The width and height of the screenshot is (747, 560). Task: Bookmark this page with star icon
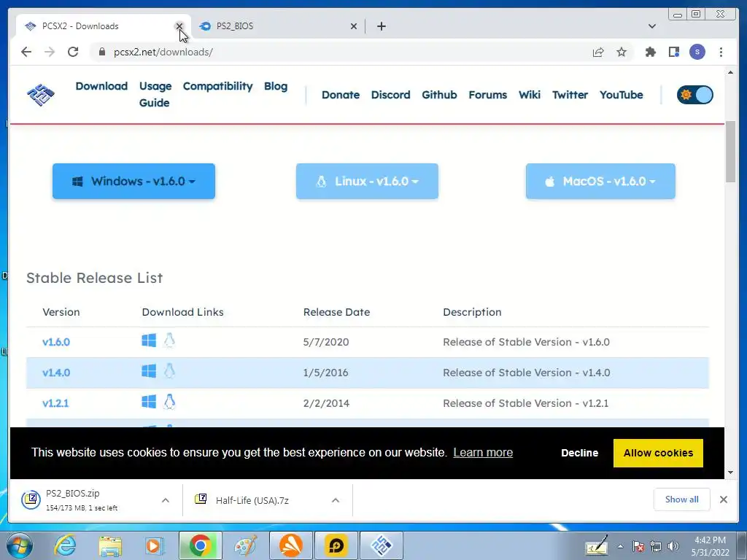[x=622, y=52]
